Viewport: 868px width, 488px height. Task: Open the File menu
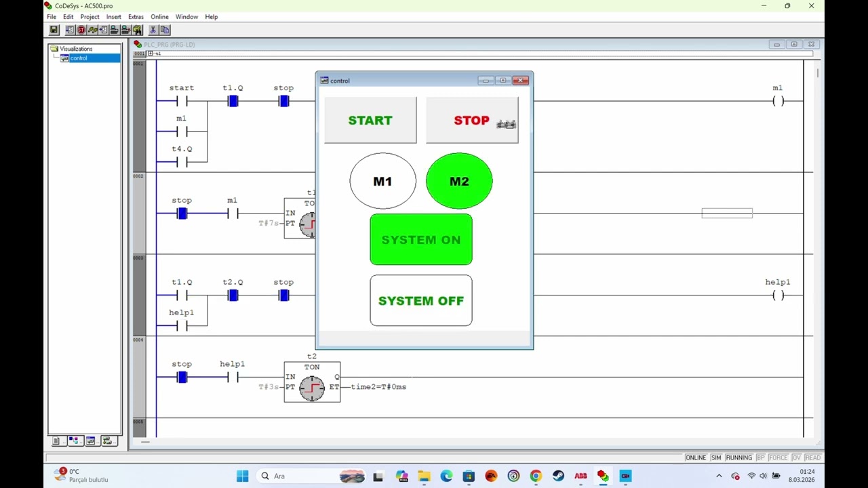point(52,17)
